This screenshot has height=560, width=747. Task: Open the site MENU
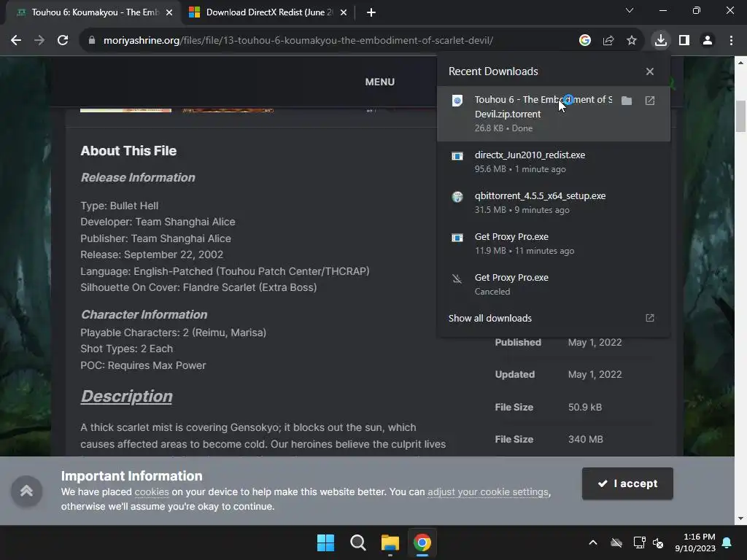click(x=379, y=82)
